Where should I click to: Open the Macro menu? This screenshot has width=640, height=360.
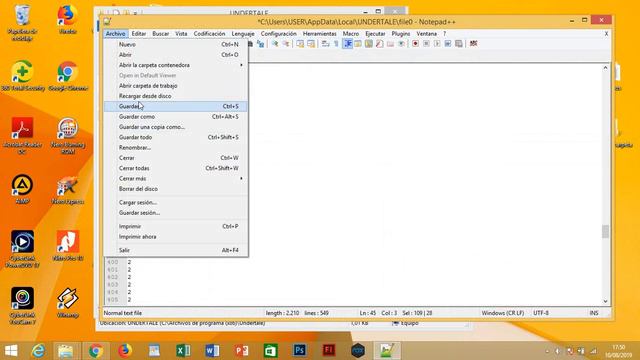coord(351,33)
